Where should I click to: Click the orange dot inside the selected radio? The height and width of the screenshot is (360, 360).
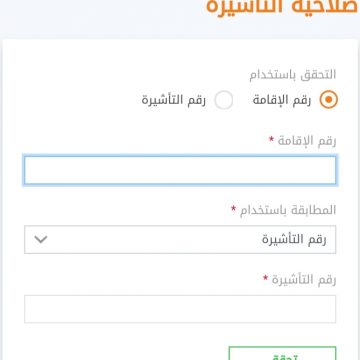click(328, 100)
